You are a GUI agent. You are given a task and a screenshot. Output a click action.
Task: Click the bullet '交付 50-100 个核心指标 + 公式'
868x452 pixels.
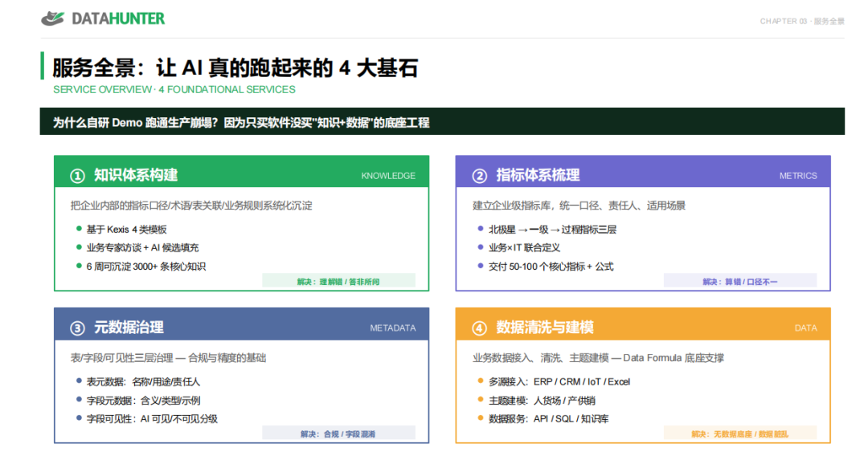[x=551, y=267]
